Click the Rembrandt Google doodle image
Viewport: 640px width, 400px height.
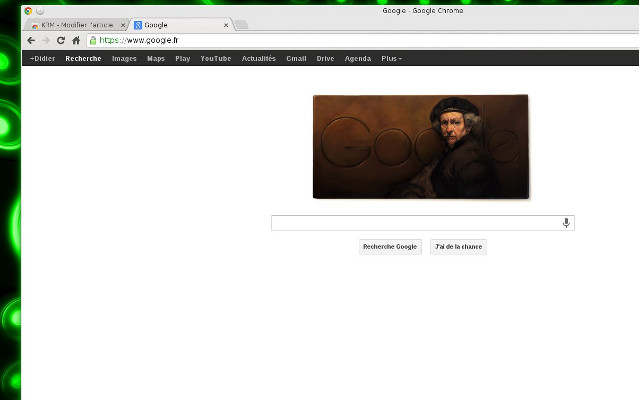(x=421, y=147)
